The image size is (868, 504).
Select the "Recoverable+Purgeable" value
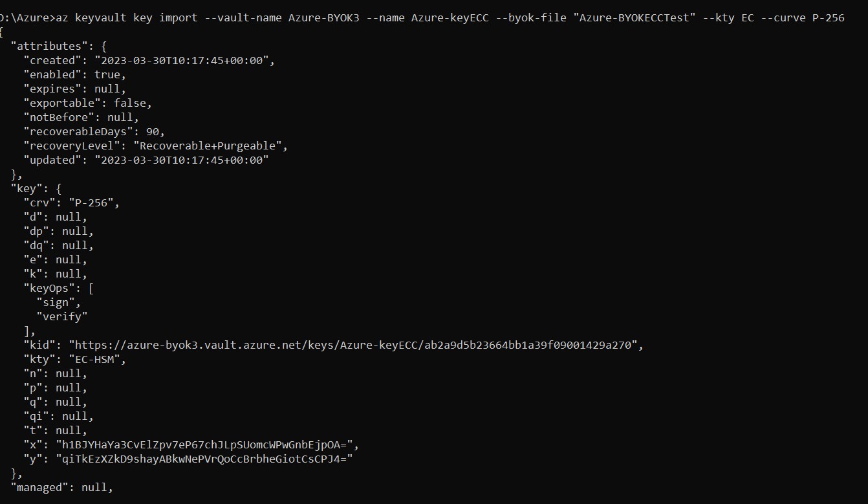pyautogui.click(x=208, y=146)
